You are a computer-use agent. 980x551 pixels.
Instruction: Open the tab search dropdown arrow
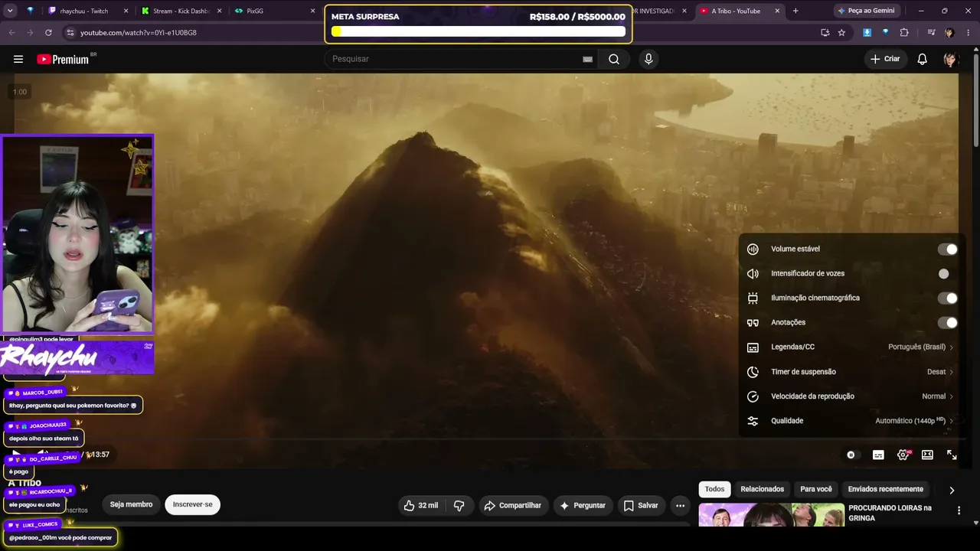click(10, 11)
